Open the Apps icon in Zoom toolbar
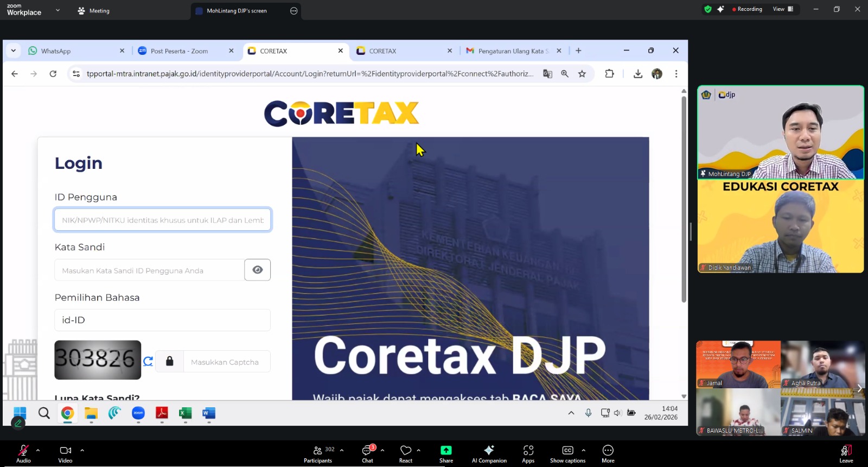This screenshot has width=868, height=467. coord(528,453)
